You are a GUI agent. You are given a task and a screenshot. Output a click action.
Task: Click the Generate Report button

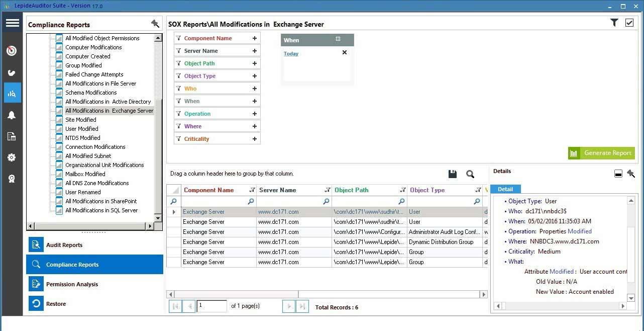click(601, 153)
